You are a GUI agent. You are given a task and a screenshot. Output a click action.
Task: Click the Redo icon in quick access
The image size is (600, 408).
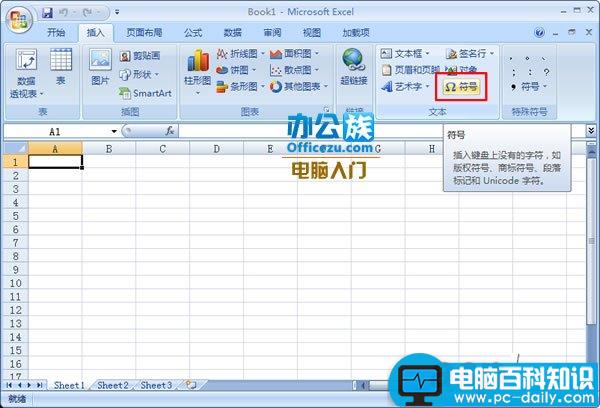[x=87, y=13]
